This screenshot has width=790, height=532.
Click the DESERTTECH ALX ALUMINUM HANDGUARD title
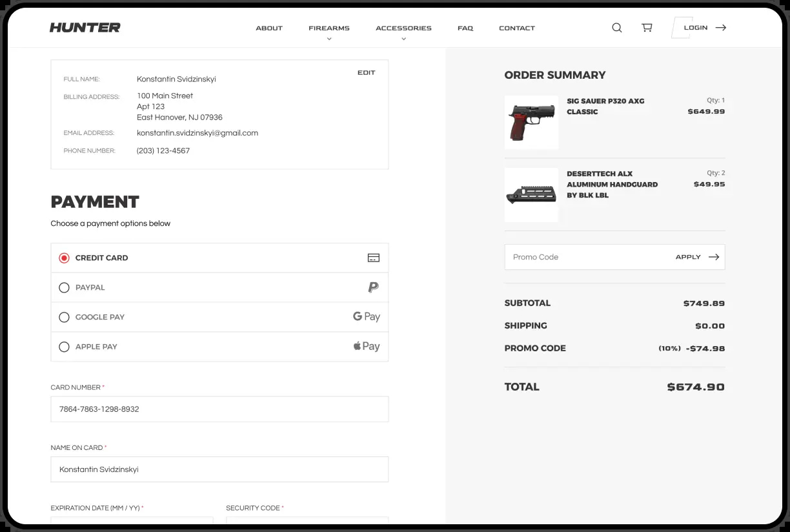pyautogui.click(x=612, y=184)
